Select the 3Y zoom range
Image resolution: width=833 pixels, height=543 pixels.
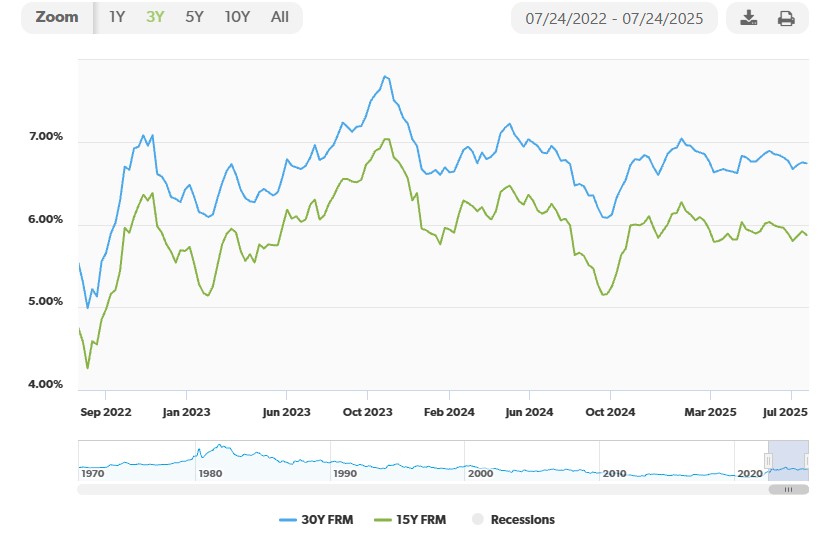155,17
